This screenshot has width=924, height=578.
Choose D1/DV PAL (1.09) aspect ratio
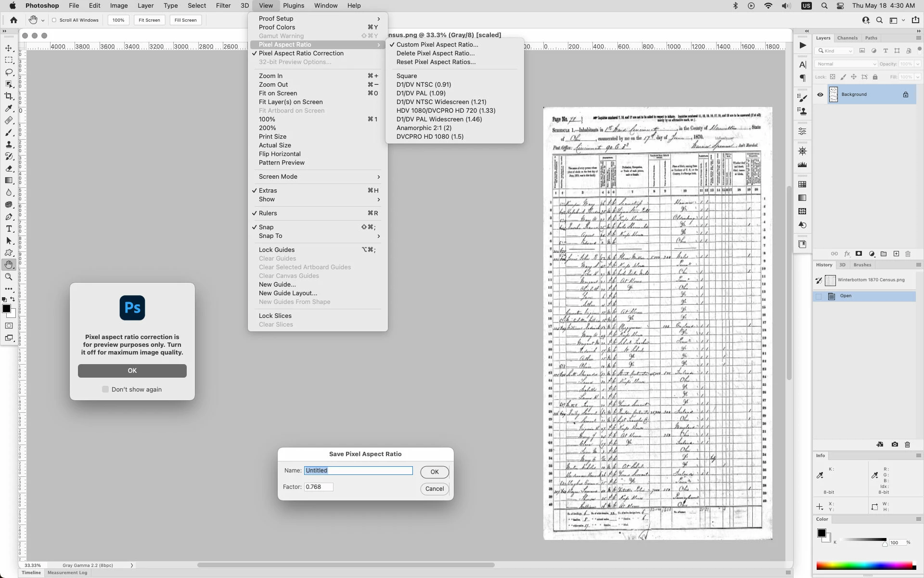(421, 93)
